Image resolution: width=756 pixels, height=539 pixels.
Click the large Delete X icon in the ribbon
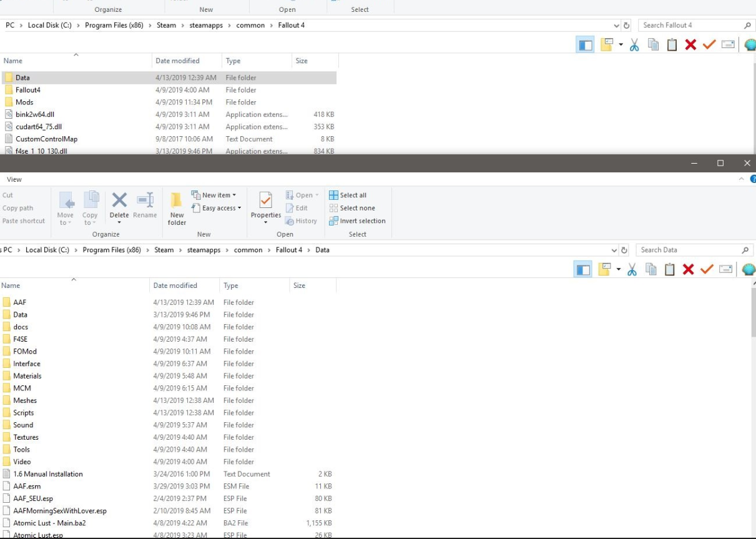point(119,201)
